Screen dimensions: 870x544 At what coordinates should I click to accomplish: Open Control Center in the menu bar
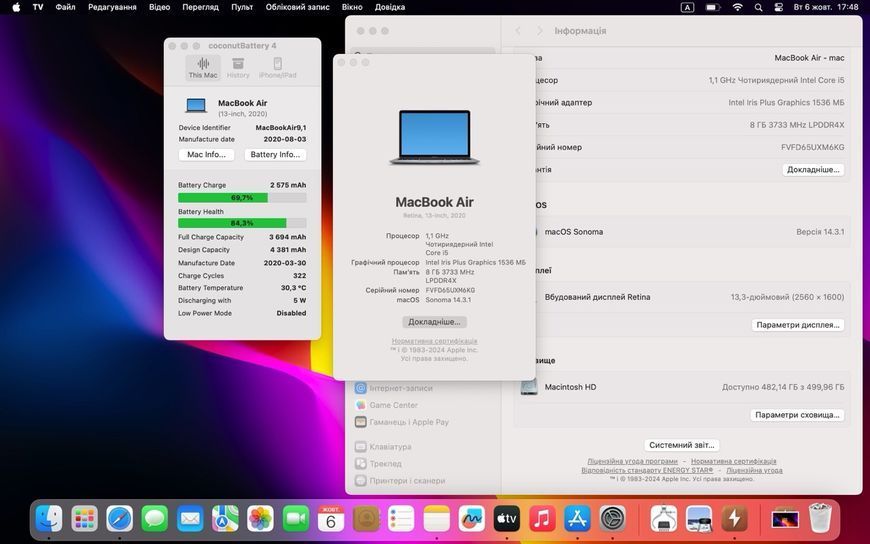(x=778, y=7)
